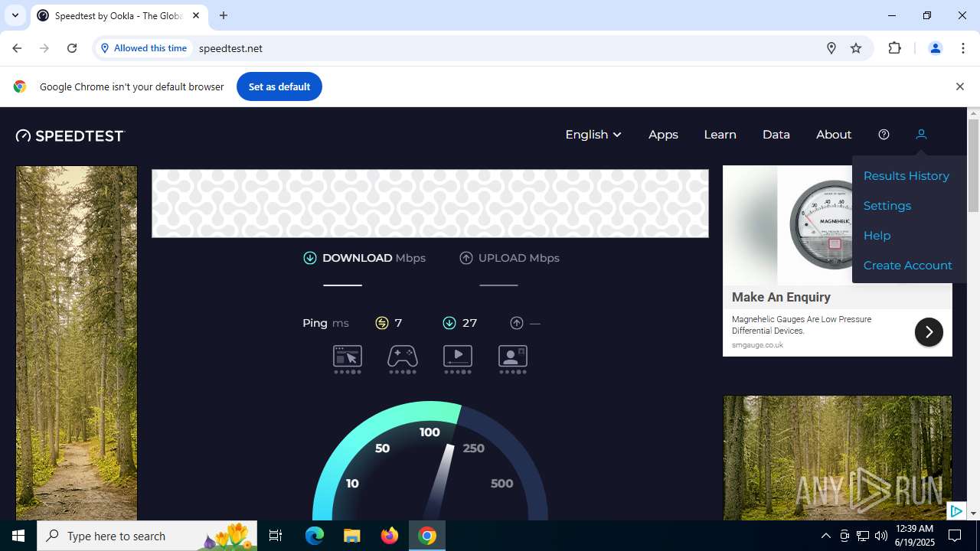
Task: Open the notification center icon
Action: 955,536
